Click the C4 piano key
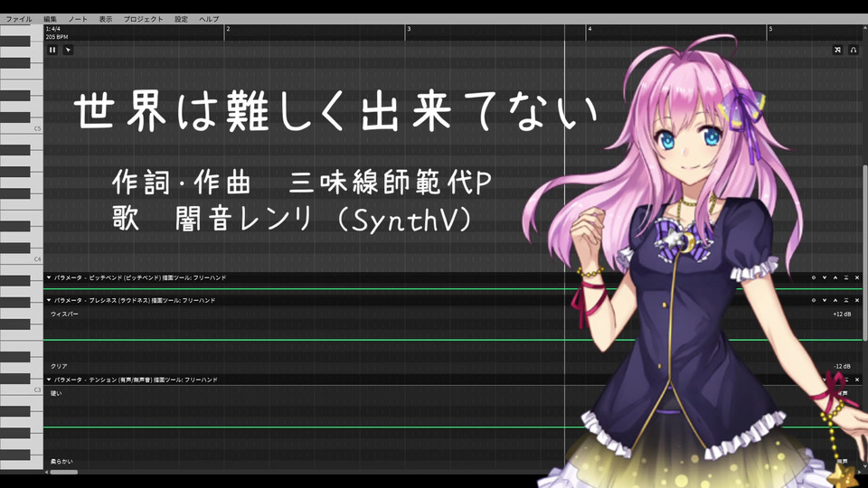Screen dimensions: 868x488 (x=21, y=259)
